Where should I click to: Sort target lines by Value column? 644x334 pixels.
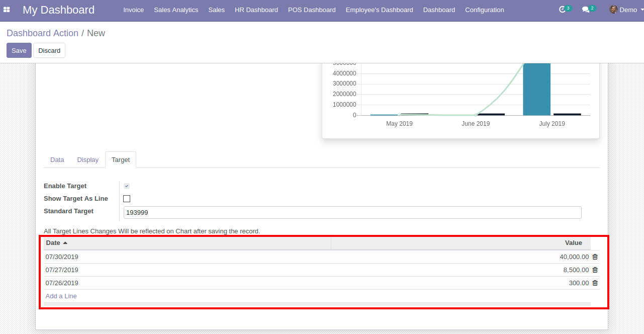573,243
